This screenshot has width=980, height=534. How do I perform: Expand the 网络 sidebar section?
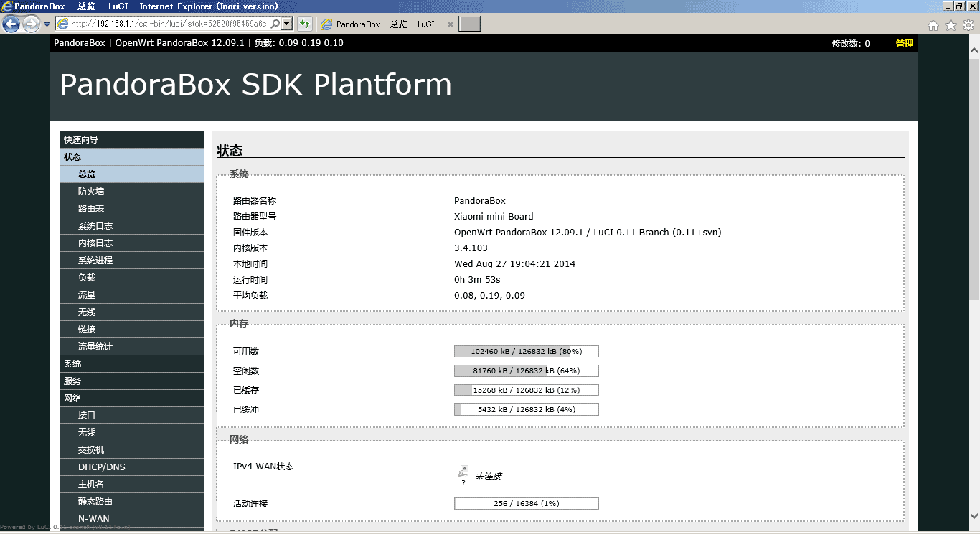[x=132, y=398]
